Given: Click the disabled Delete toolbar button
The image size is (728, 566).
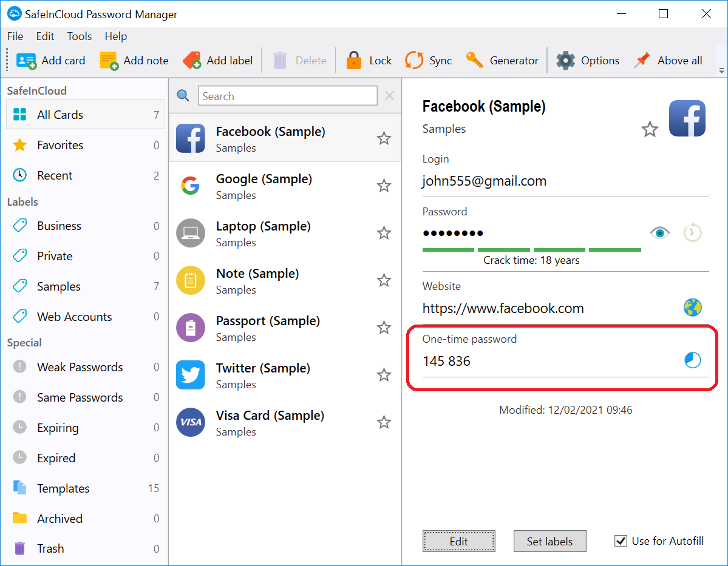Looking at the screenshot, I should 299,60.
